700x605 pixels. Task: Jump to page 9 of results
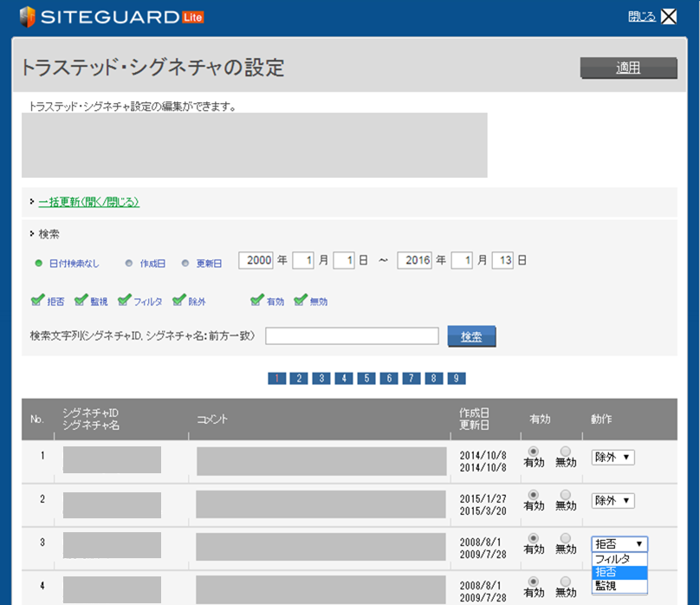tap(457, 379)
